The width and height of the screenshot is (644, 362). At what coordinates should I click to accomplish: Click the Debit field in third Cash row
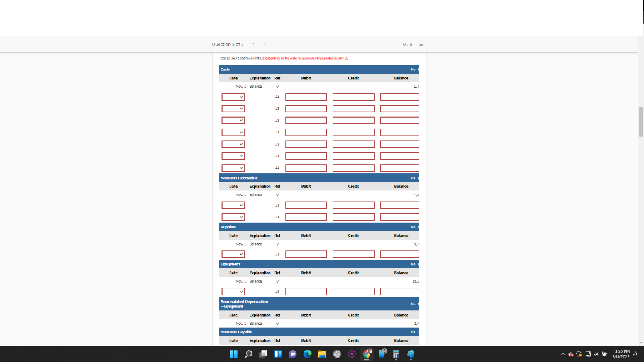click(306, 120)
